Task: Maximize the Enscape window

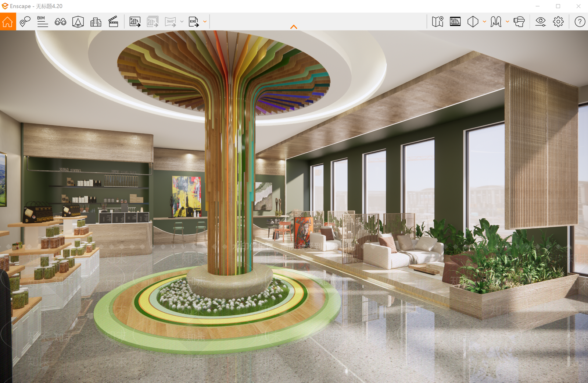Action: (558, 6)
